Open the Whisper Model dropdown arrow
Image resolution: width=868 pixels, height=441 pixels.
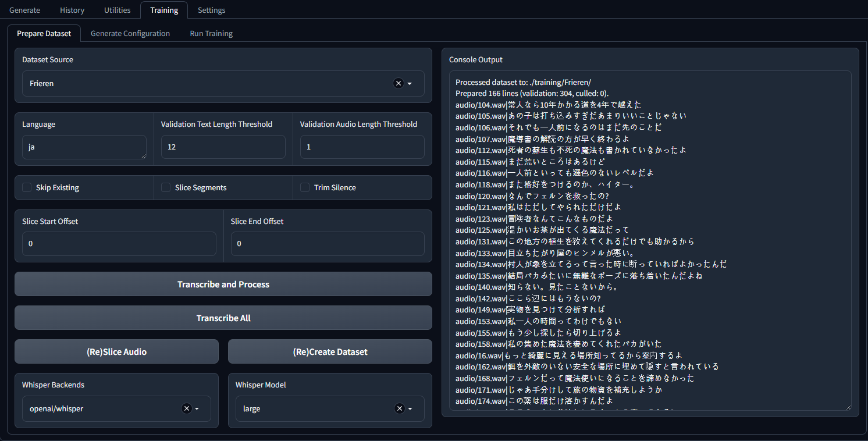(410, 409)
